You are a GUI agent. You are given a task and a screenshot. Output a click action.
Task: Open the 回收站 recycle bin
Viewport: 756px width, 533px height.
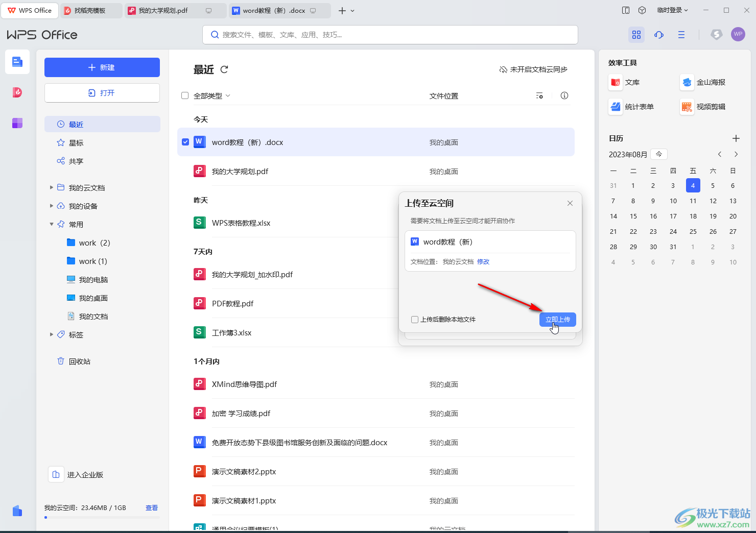74,361
